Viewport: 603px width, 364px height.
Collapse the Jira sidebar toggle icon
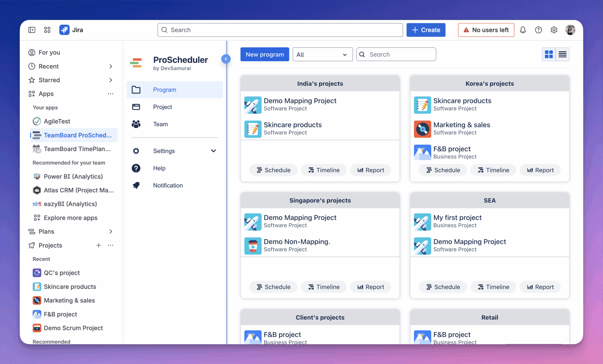[32, 30]
